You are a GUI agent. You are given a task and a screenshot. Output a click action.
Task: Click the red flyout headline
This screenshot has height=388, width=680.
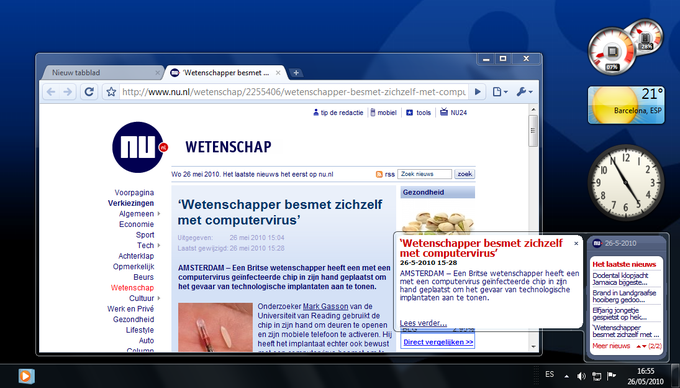pos(481,248)
